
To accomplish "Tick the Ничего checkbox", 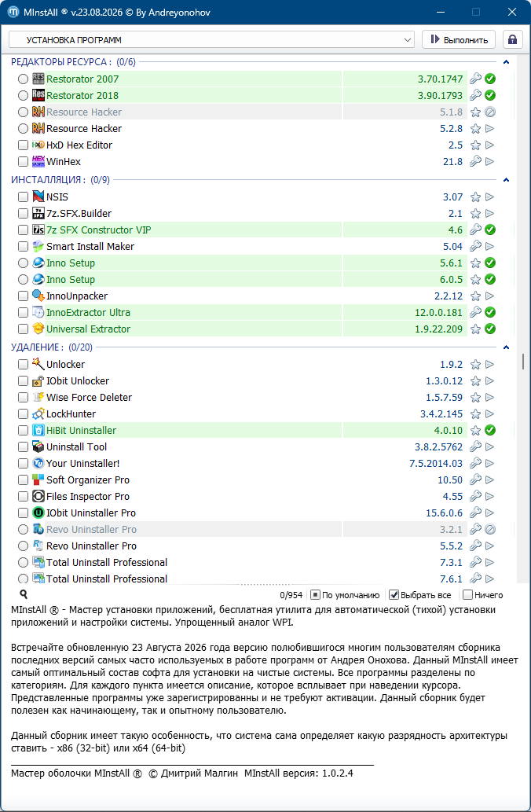I will tap(467, 595).
